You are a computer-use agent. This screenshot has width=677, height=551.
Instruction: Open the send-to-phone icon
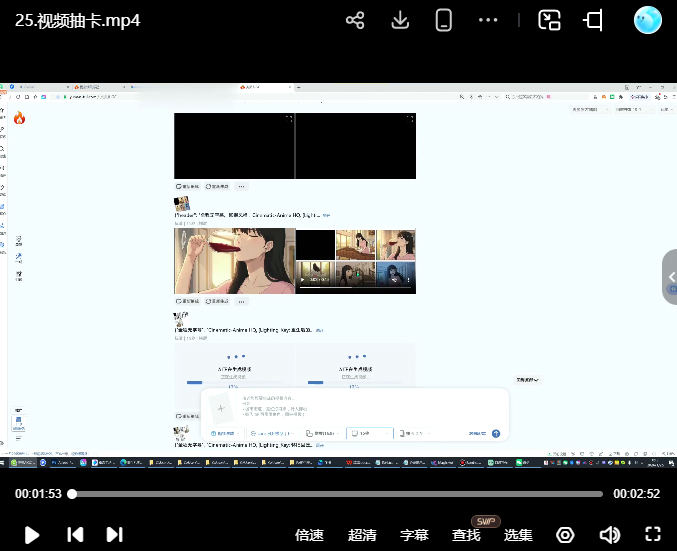click(x=445, y=21)
